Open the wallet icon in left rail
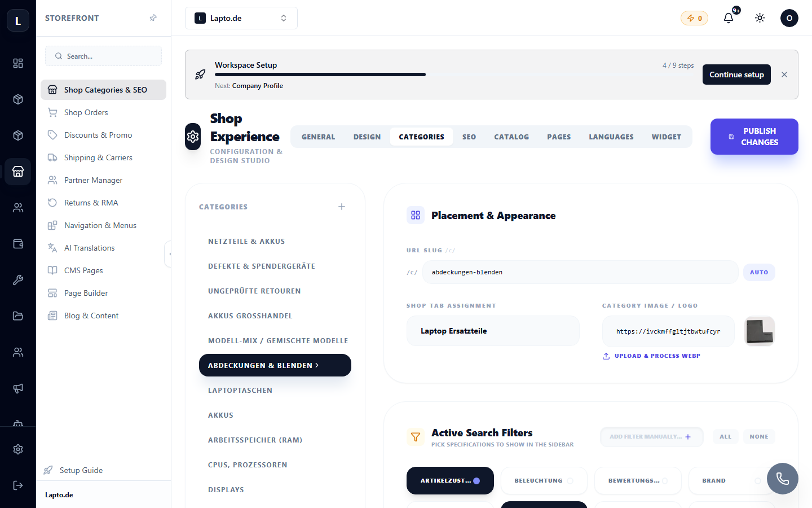The width and height of the screenshot is (812, 508). tap(18, 244)
